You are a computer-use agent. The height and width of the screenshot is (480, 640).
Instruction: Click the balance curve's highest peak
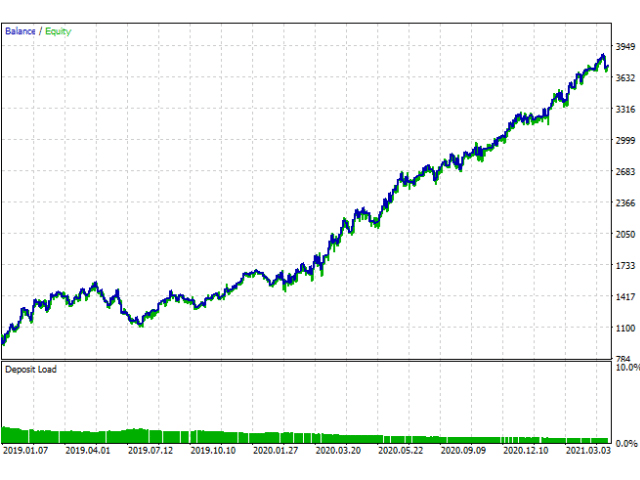(x=602, y=56)
